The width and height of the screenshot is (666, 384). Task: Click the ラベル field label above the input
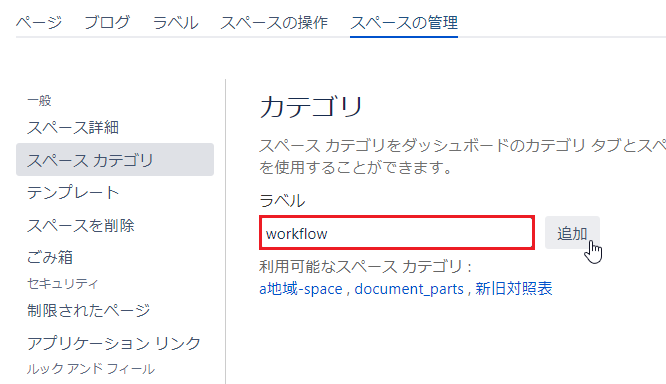pyautogui.click(x=282, y=200)
